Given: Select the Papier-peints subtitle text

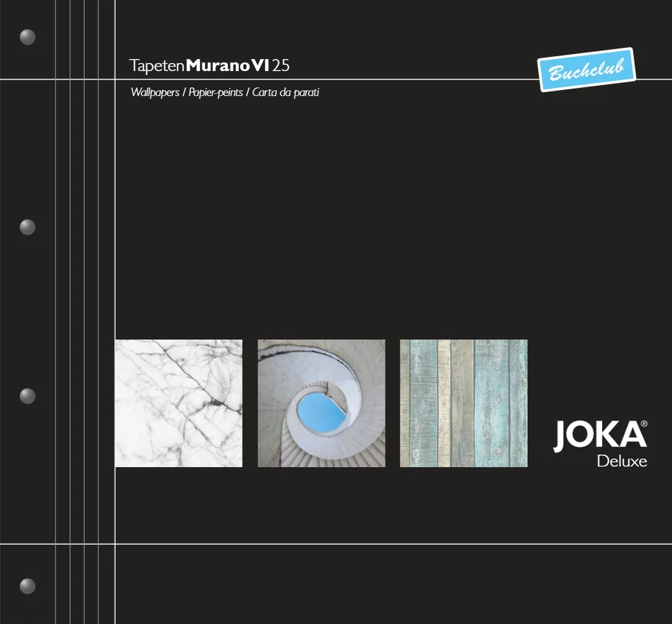Looking at the screenshot, I should coord(215,92).
